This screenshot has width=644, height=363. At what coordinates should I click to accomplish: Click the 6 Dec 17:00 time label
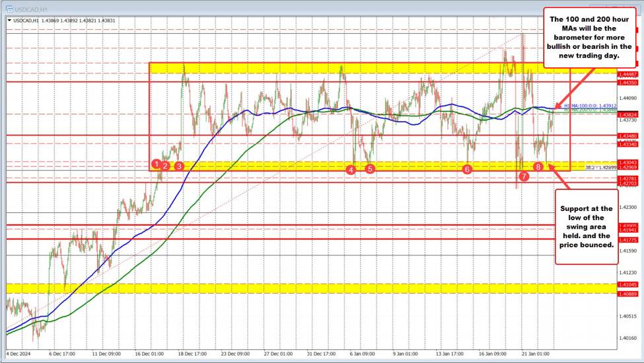tap(63, 354)
